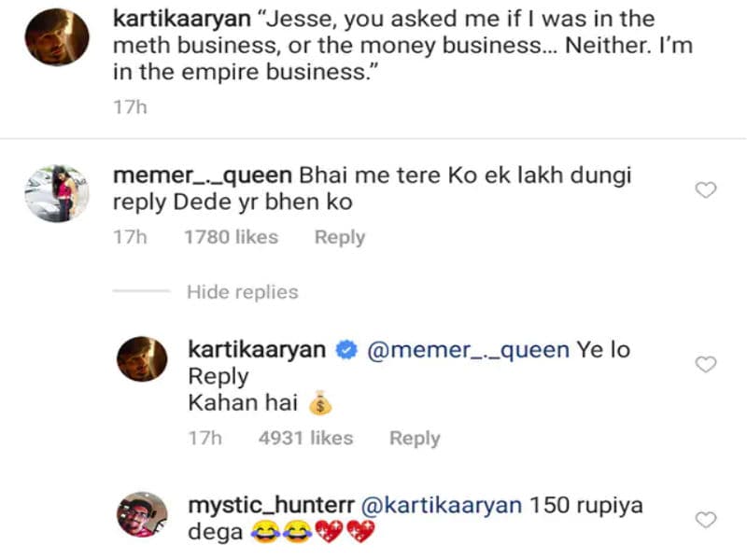View the 1780 likes list
Viewport: 747px width, 560px height.
click(231, 237)
